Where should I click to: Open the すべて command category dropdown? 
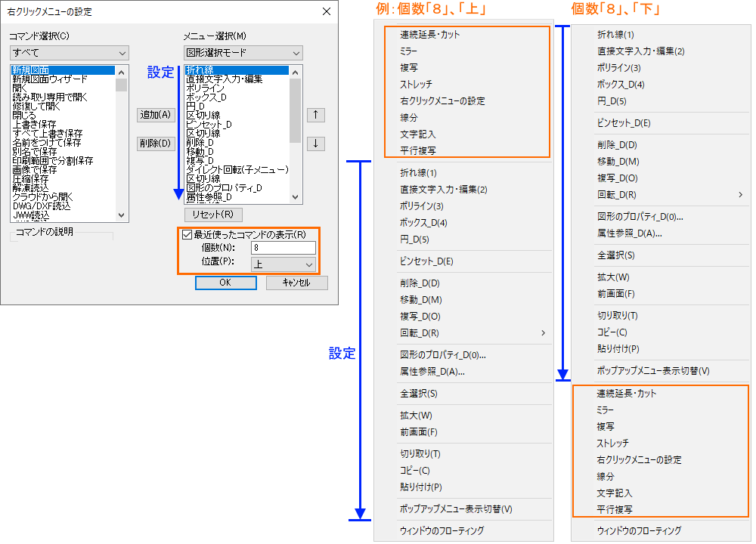[x=69, y=53]
